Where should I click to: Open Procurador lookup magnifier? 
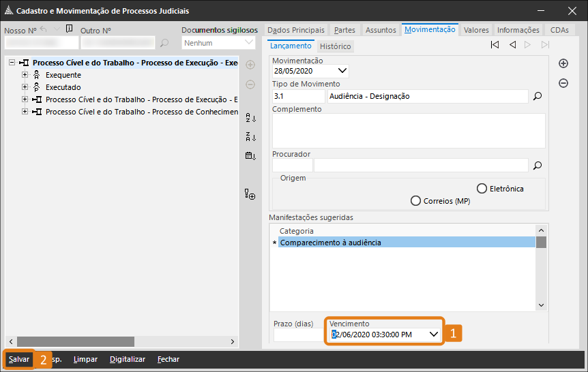tap(538, 165)
